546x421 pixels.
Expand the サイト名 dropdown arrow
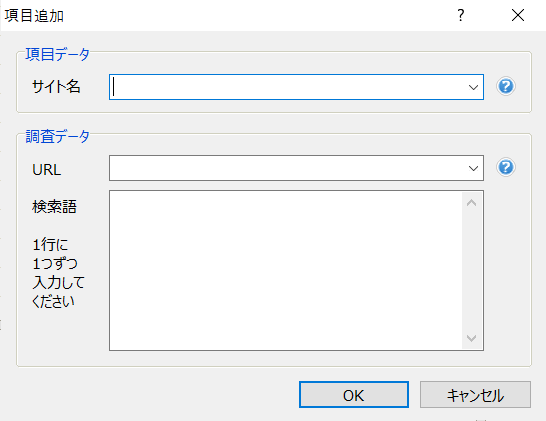[473, 87]
